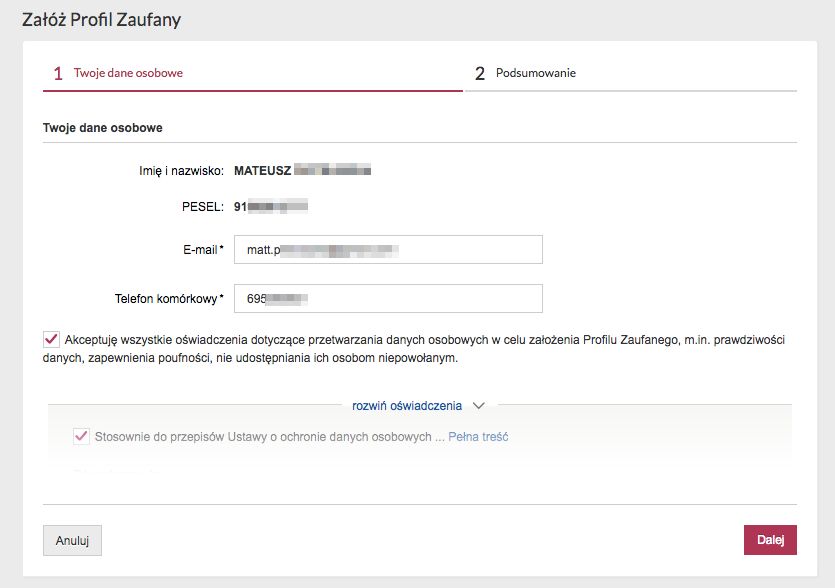Viewport: 835px width, 588px height.
Task: Switch to the 'Podsumowanie' step tab
Action: pos(536,73)
